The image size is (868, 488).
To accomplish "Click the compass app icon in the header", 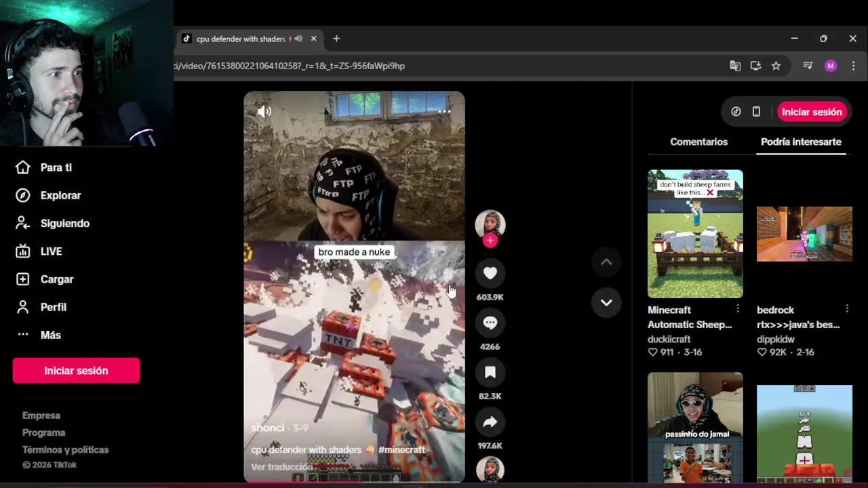I will pyautogui.click(x=736, y=112).
